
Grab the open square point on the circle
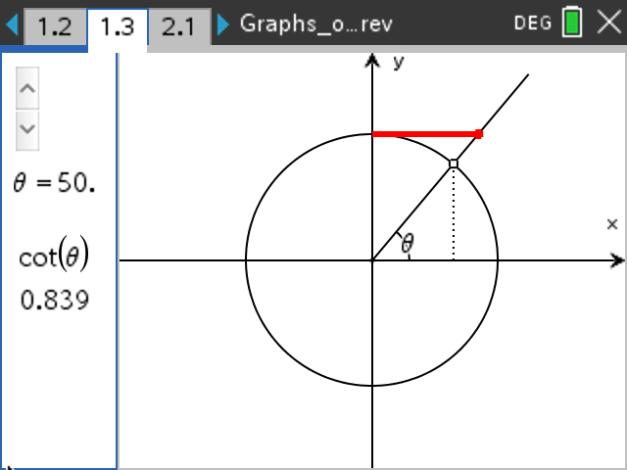click(453, 163)
